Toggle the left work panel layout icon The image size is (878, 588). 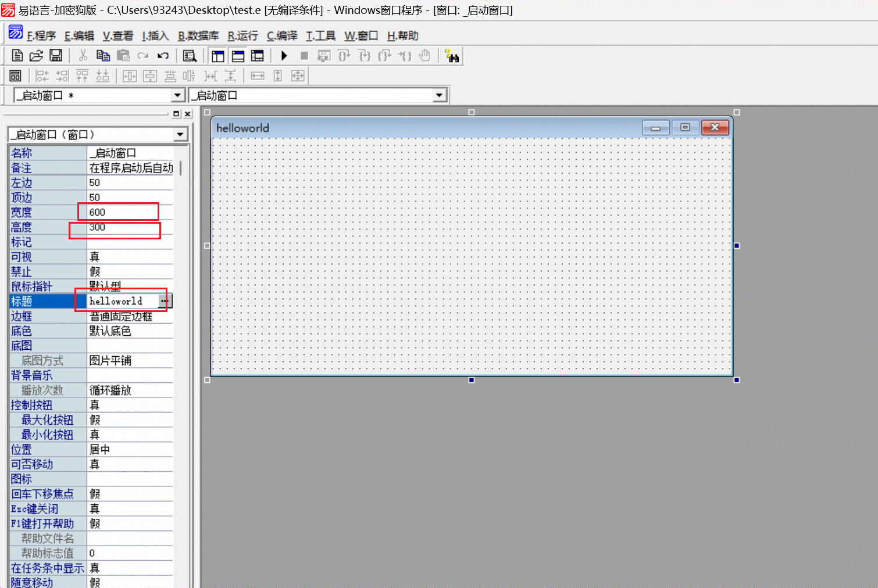pyautogui.click(x=218, y=56)
